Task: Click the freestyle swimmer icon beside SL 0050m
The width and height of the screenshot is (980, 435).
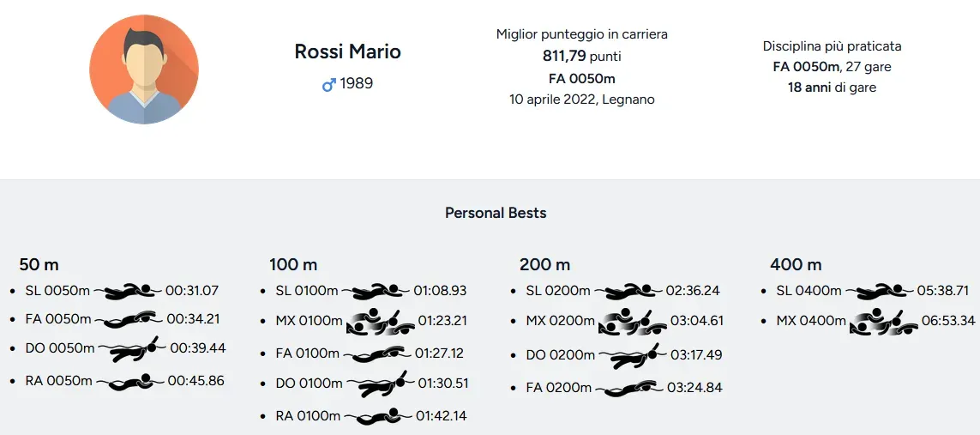Action: 128,291
